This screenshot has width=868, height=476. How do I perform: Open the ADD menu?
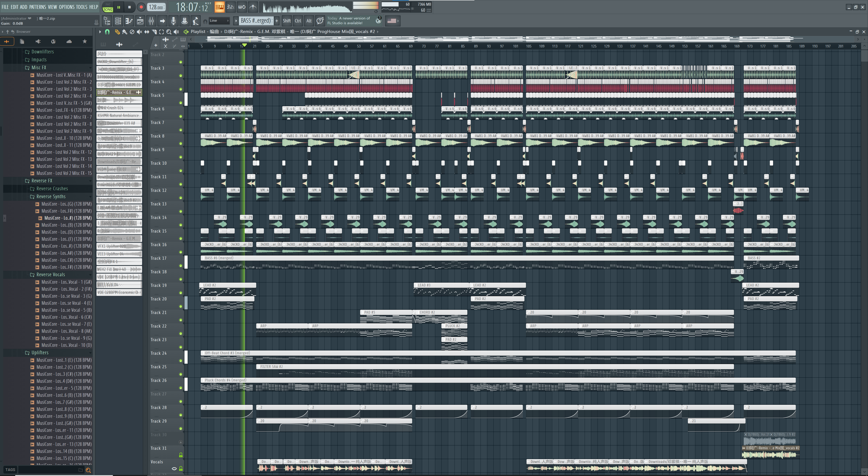coord(24,7)
